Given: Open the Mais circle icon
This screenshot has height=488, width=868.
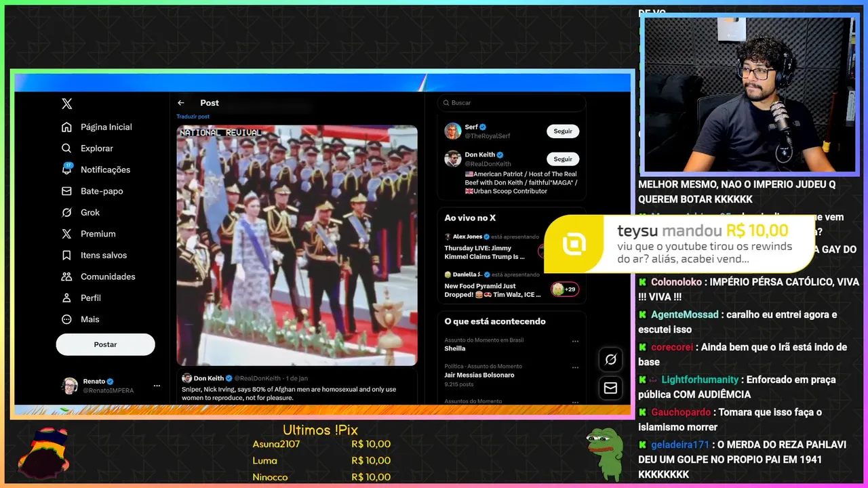Looking at the screenshot, I should pos(66,319).
